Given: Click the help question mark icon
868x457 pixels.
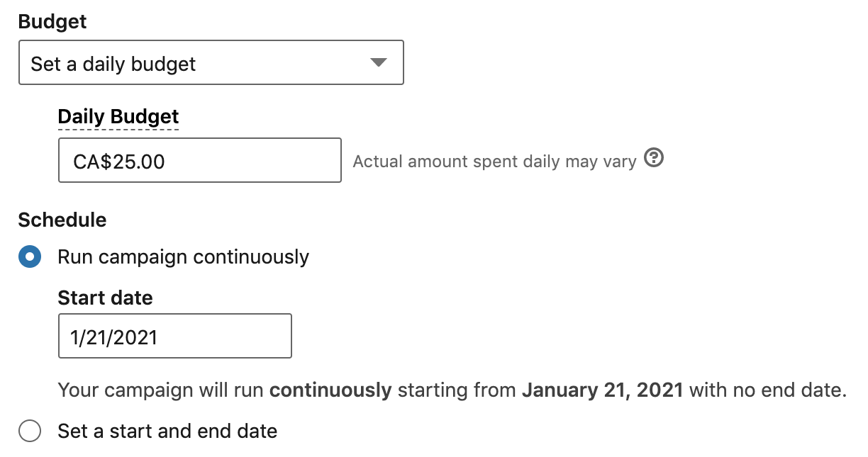Looking at the screenshot, I should click(654, 159).
